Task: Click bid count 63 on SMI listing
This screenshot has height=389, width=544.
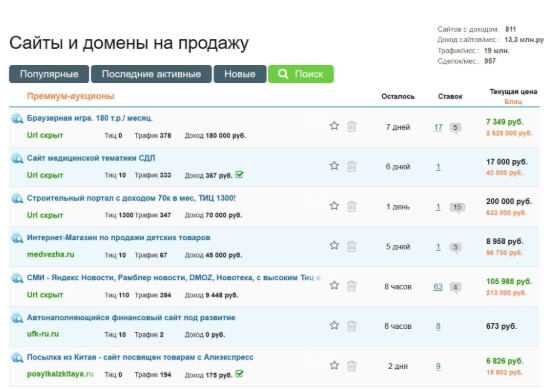Action: [x=438, y=287]
